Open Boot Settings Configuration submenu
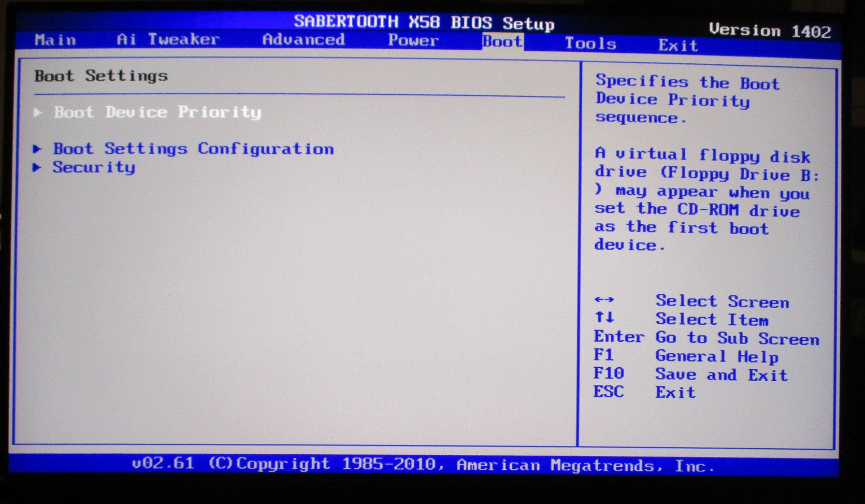Screen dimensions: 865x504 tap(193, 149)
